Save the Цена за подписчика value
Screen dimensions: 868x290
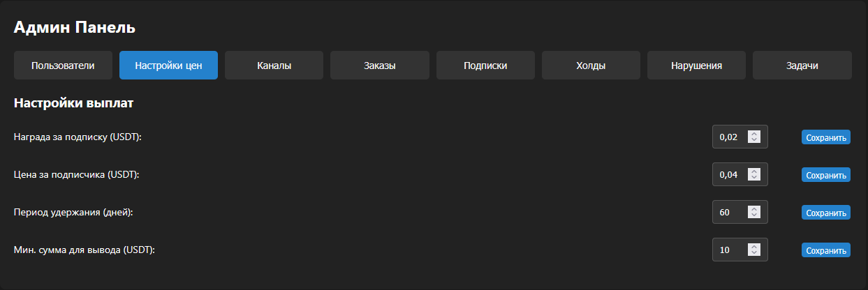pyautogui.click(x=826, y=175)
